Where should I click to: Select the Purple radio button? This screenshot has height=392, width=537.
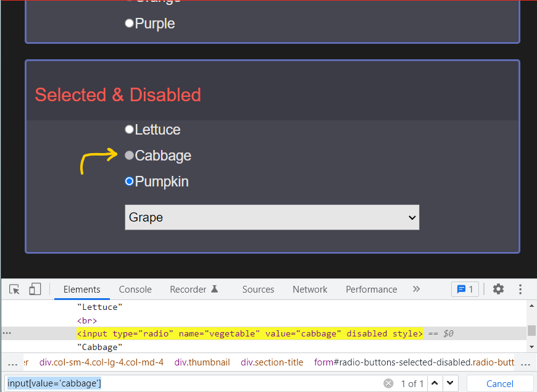(x=129, y=23)
